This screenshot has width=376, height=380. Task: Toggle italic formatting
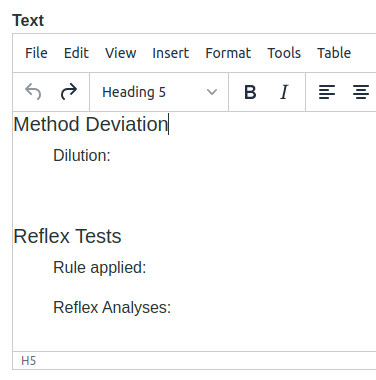click(x=284, y=92)
